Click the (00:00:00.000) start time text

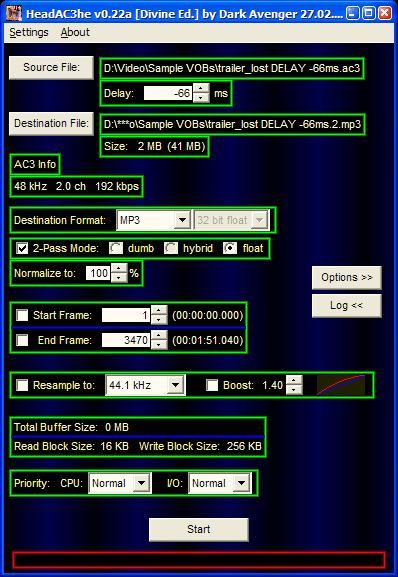[x=208, y=315]
